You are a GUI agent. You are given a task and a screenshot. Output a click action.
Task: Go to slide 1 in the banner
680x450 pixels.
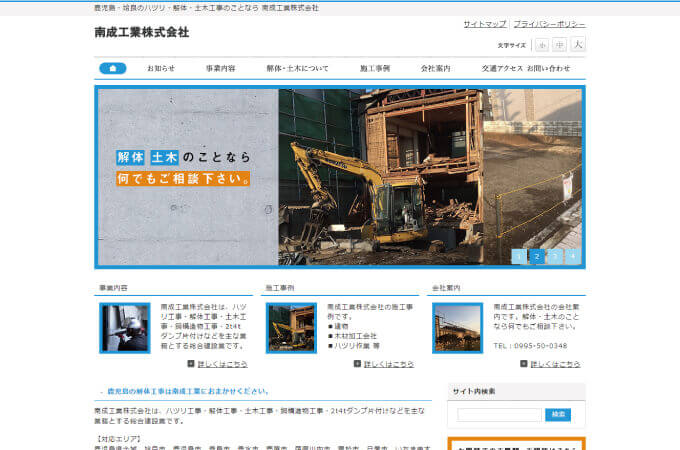coord(519,256)
